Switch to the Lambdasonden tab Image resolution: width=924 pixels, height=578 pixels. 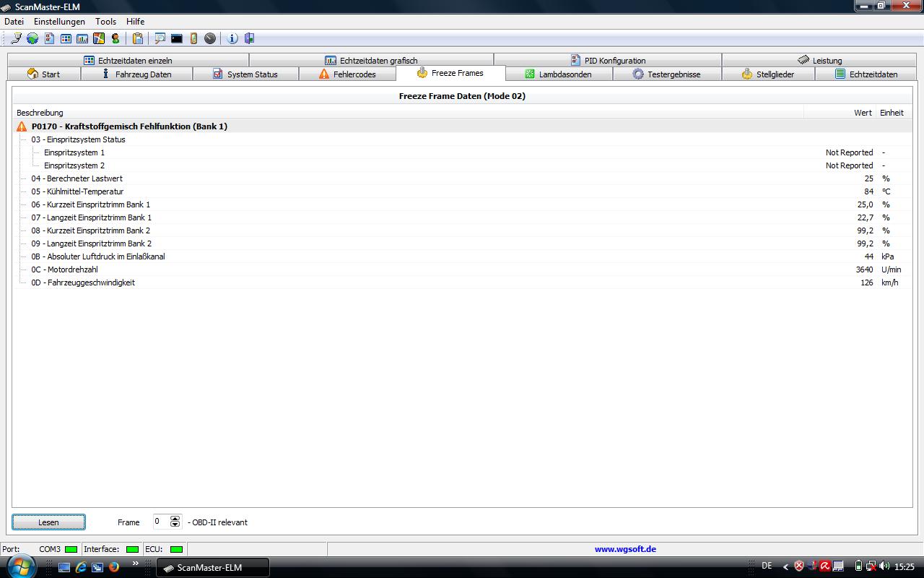point(558,74)
